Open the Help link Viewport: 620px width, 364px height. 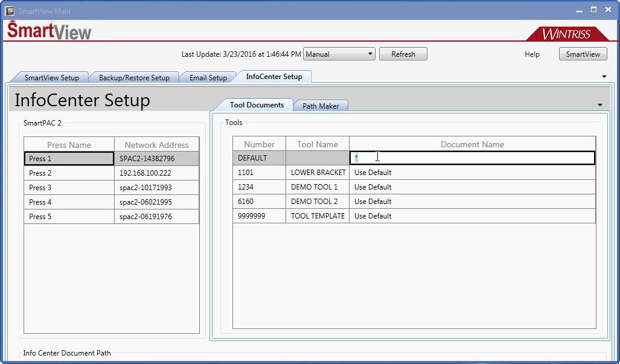(x=532, y=54)
